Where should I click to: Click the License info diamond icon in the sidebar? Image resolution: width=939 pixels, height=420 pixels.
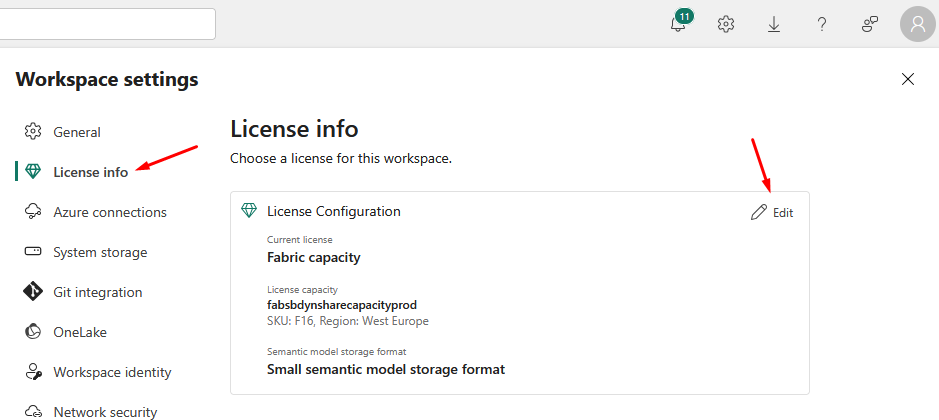(x=32, y=172)
